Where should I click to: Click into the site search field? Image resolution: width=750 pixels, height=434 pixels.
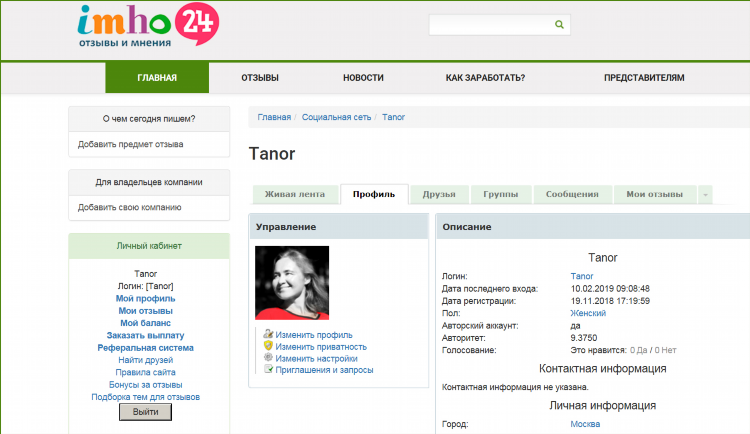tap(492, 25)
